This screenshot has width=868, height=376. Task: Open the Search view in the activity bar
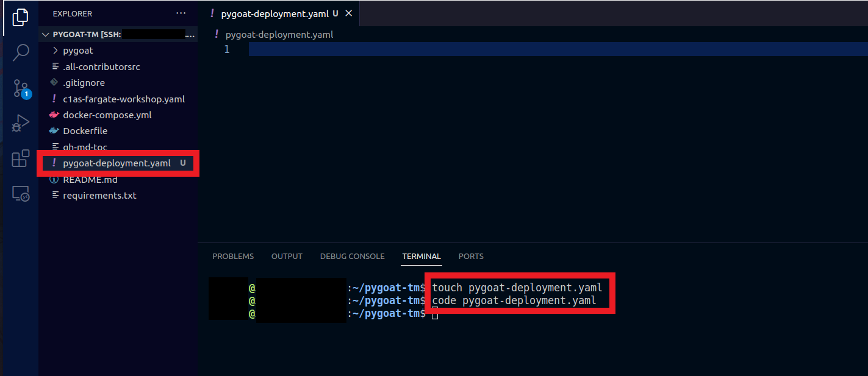tap(21, 52)
